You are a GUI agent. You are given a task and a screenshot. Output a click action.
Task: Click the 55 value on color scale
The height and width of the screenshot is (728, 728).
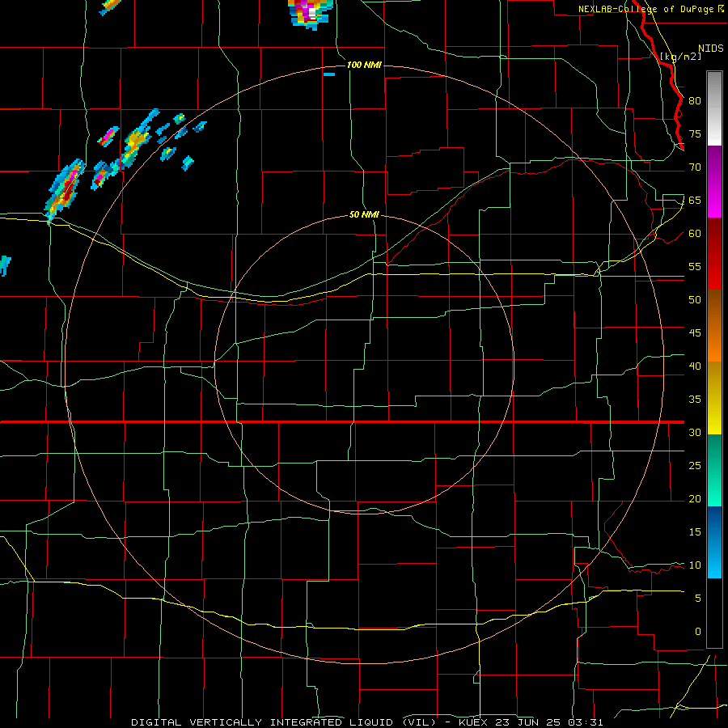[x=695, y=266]
